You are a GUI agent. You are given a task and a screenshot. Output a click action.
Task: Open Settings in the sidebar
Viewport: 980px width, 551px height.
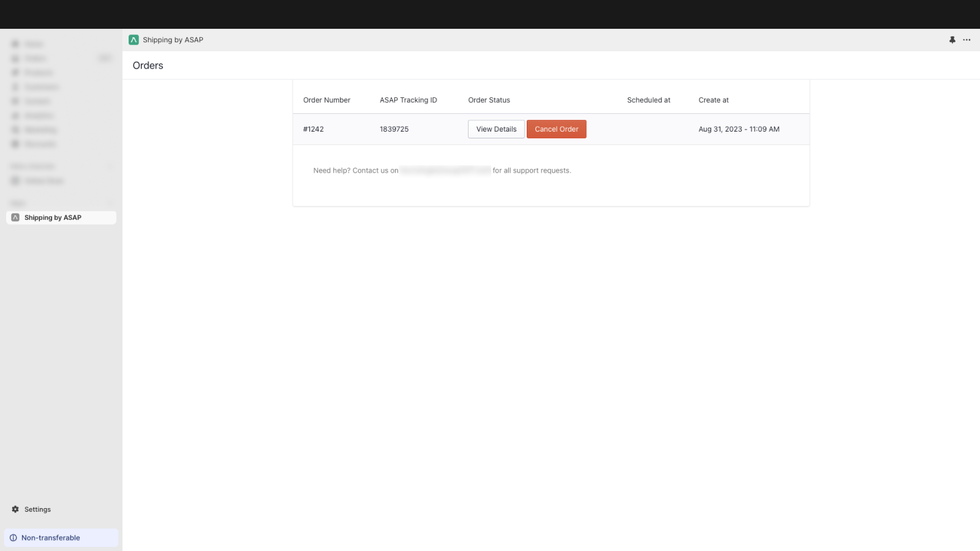[x=37, y=509]
